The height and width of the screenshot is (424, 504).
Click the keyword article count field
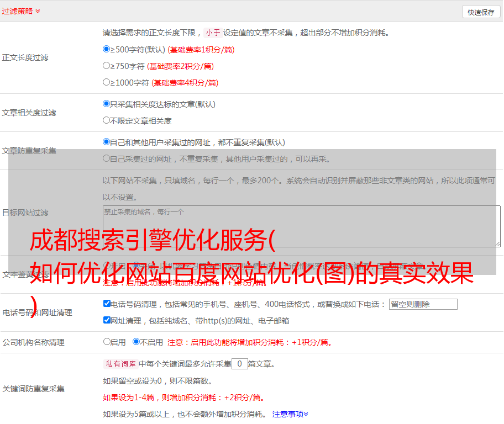pyautogui.click(x=239, y=364)
